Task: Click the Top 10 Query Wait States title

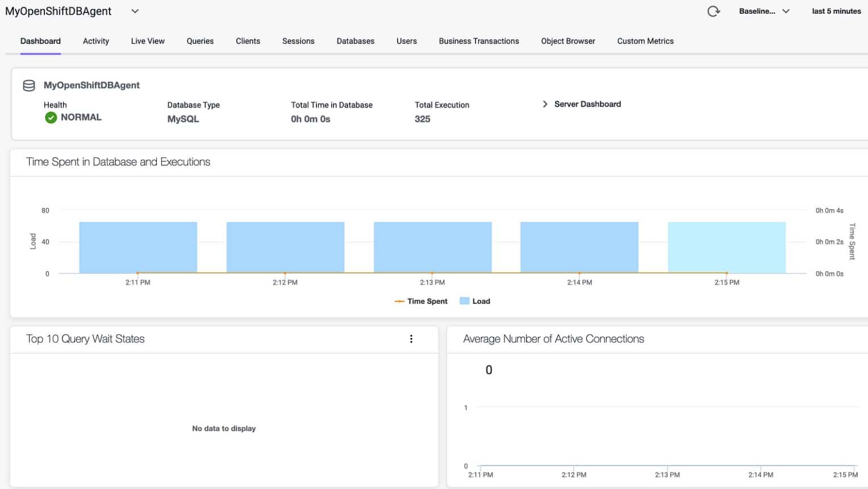Action: coord(85,339)
